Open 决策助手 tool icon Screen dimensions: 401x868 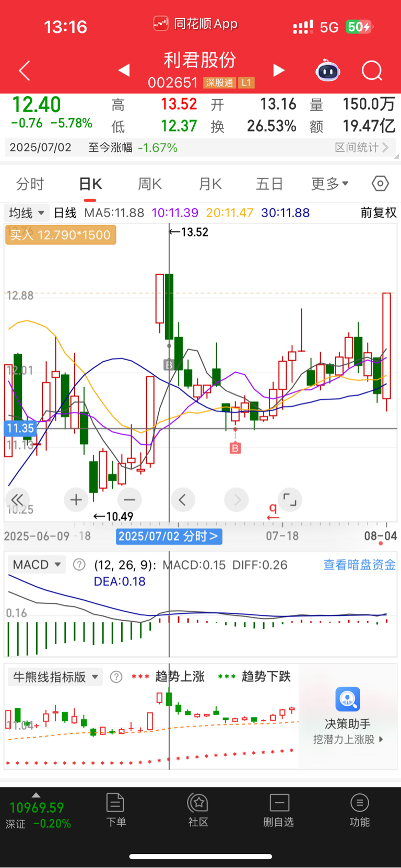click(x=348, y=699)
